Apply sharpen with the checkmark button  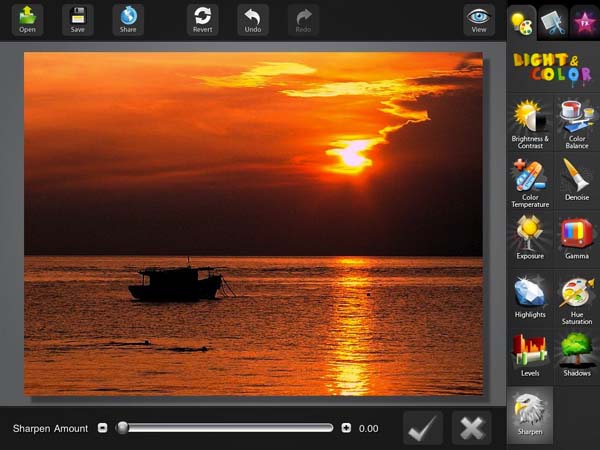point(422,428)
